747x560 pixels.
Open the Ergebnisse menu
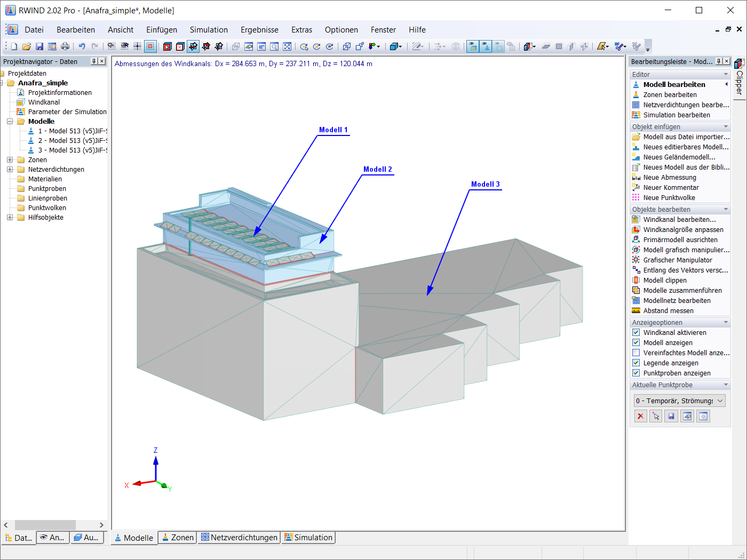259,30
